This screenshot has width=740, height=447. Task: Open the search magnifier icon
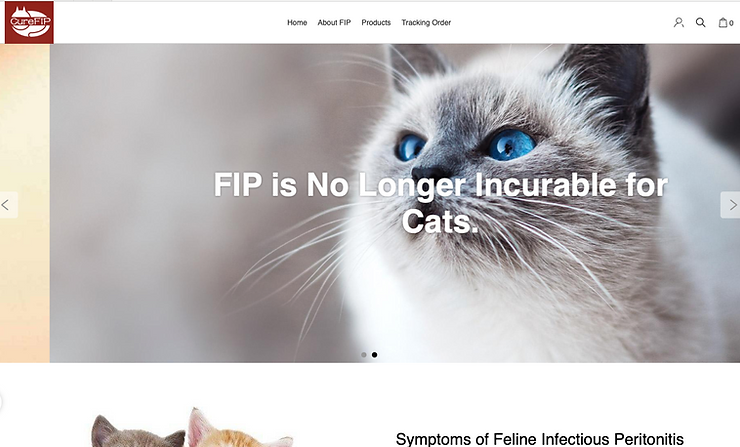point(700,22)
